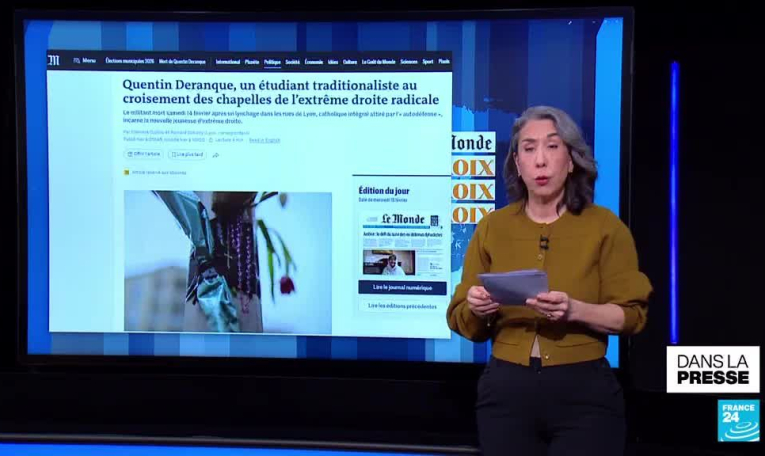Click the yellow subscribers-only badge
The height and width of the screenshot is (456, 765).
click(x=127, y=172)
